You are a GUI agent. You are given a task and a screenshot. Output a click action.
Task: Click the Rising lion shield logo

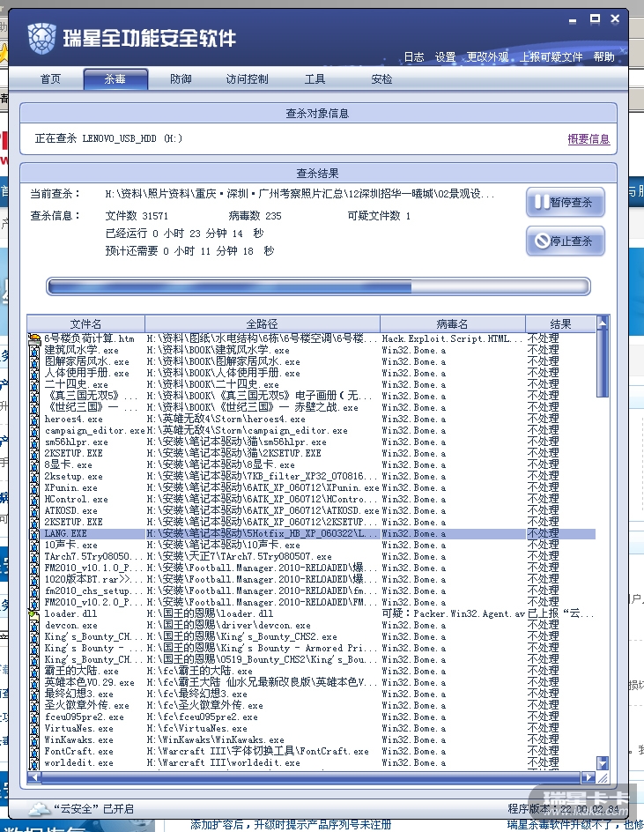tap(42, 38)
